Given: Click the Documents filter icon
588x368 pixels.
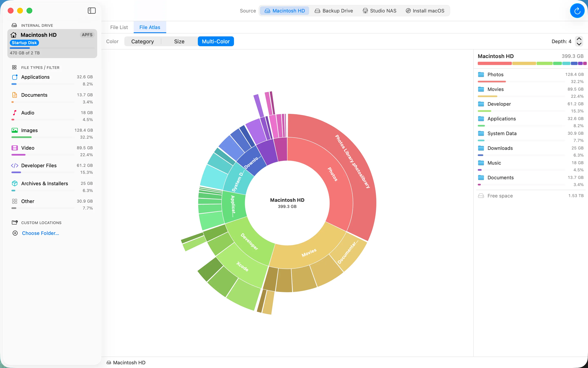Looking at the screenshot, I should 14,95.
